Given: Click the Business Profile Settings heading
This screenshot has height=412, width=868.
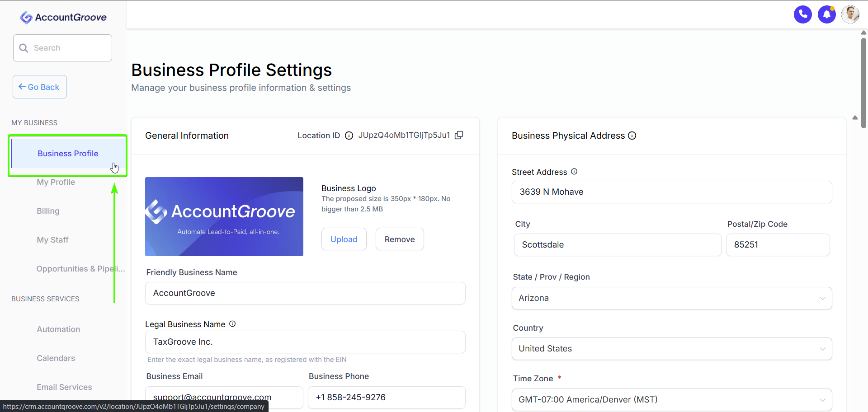Looking at the screenshot, I should click(231, 70).
